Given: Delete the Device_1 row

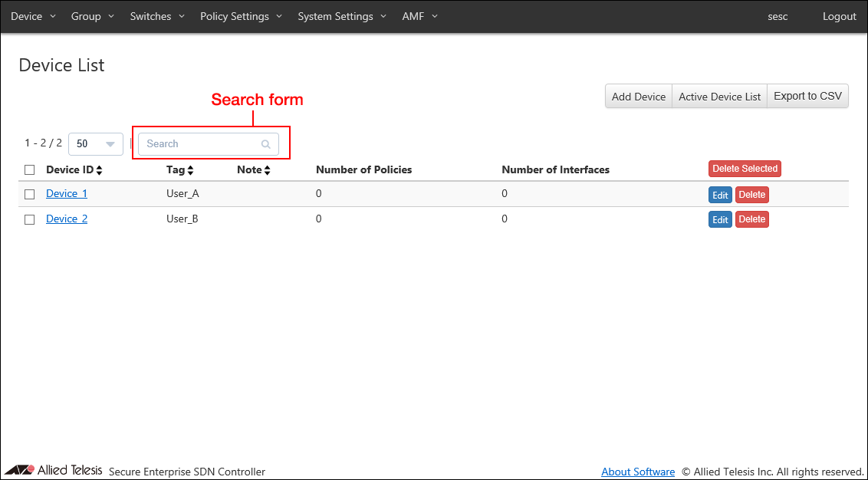Looking at the screenshot, I should (x=751, y=195).
